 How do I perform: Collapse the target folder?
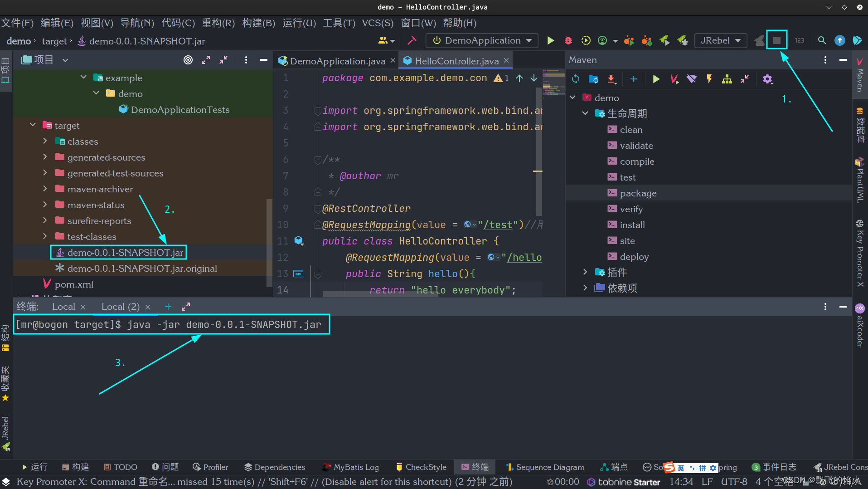[x=33, y=125]
